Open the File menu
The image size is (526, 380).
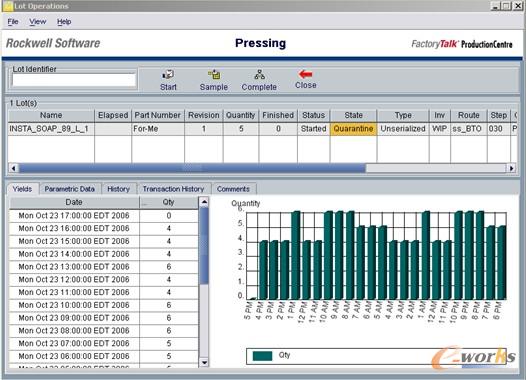coord(13,22)
